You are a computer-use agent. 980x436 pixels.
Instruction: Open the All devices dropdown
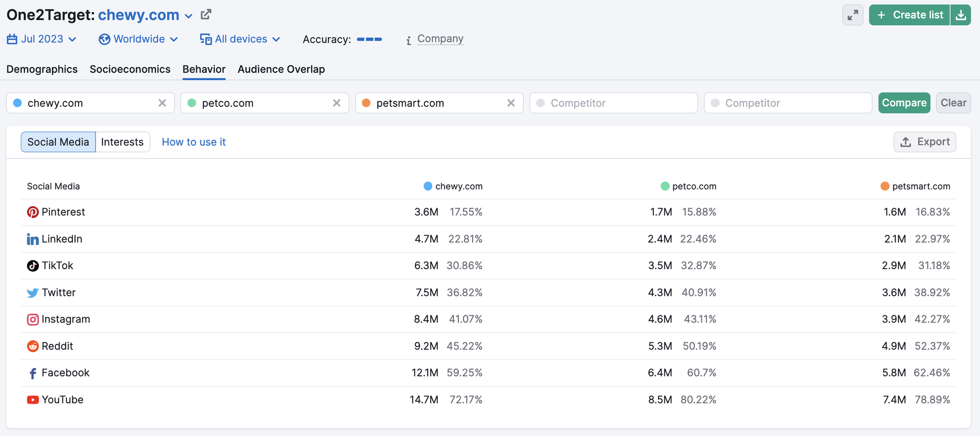tap(240, 39)
